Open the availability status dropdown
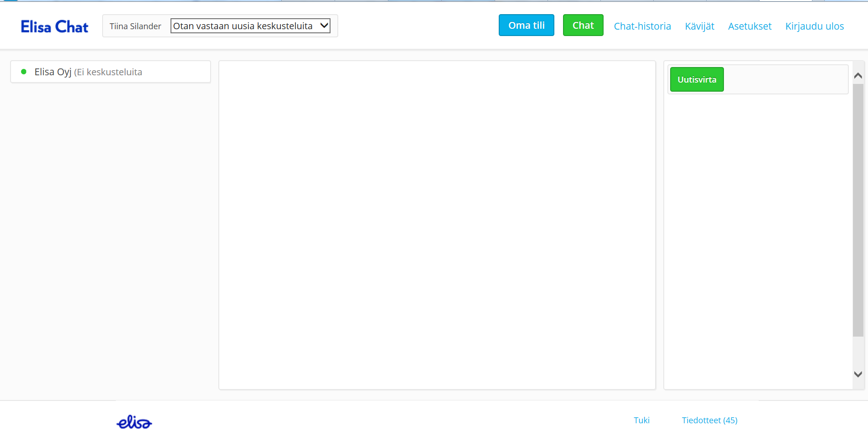Screen dimensions: 868x431 (x=250, y=26)
